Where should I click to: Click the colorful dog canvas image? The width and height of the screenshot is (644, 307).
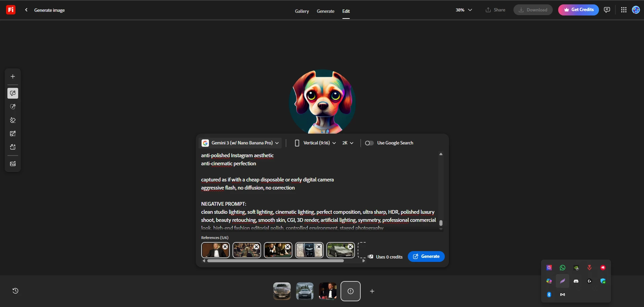coord(322,101)
